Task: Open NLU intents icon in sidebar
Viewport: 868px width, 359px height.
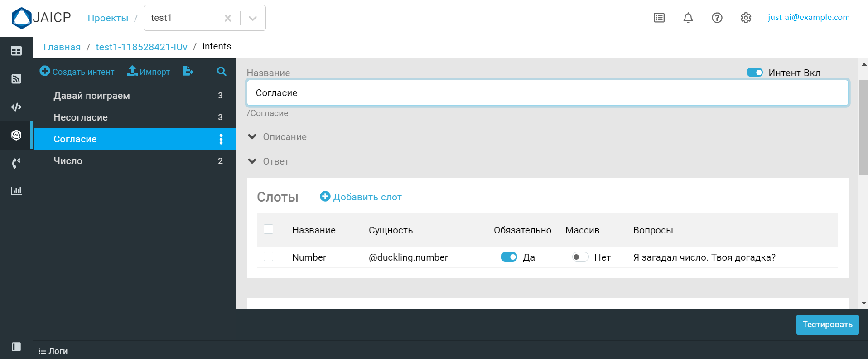Action: tap(16, 135)
